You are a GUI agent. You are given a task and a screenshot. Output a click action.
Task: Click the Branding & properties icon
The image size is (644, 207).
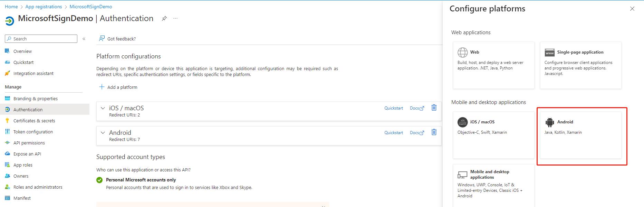point(7,98)
